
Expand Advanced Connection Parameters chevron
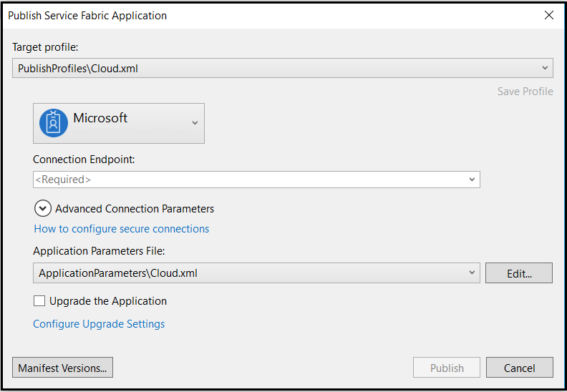coord(43,209)
